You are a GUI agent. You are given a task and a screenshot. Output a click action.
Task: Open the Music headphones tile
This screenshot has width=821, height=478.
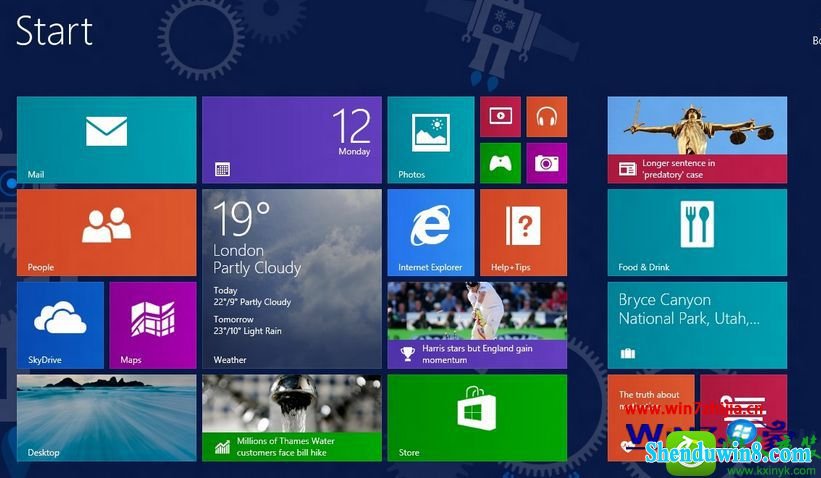[x=547, y=116]
